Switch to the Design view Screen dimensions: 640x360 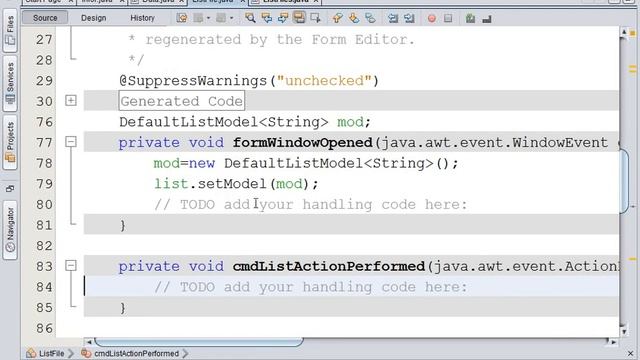click(x=93, y=18)
